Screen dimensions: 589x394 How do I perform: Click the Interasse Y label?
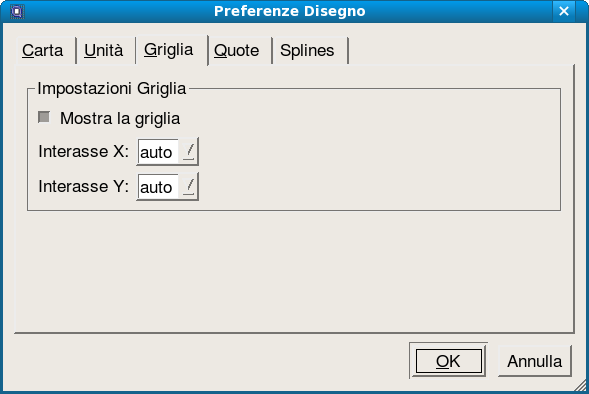click(83, 186)
